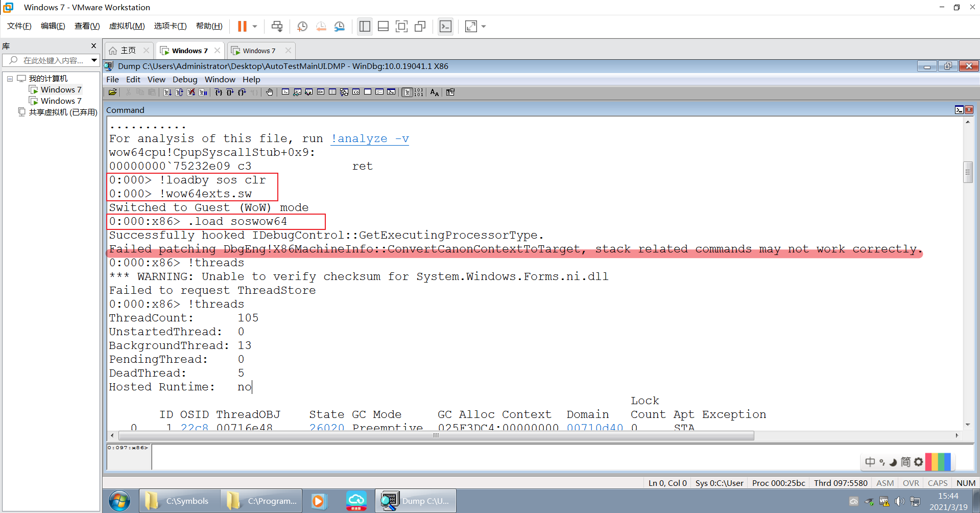Click the IME colorful skin strip
This screenshot has height=513, width=980.
pyautogui.click(x=938, y=462)
